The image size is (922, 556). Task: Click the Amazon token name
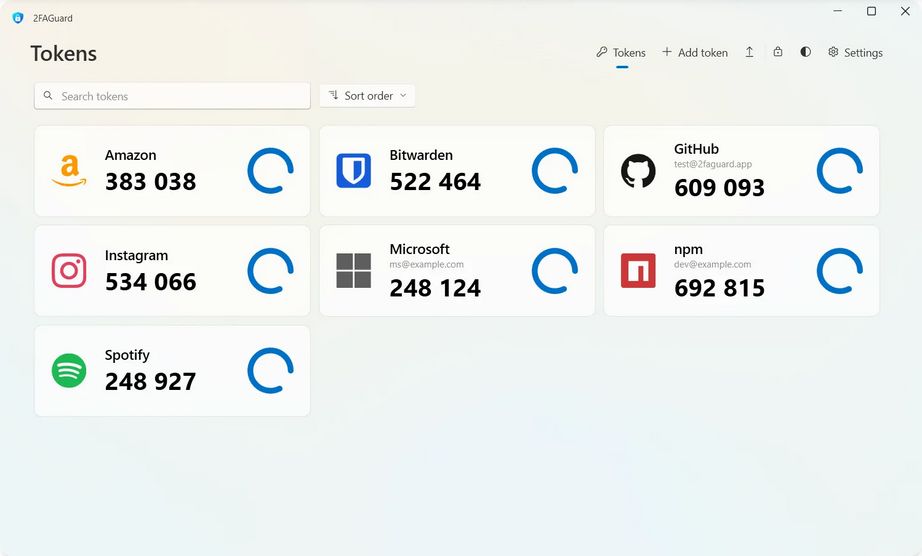pos(131,155)
